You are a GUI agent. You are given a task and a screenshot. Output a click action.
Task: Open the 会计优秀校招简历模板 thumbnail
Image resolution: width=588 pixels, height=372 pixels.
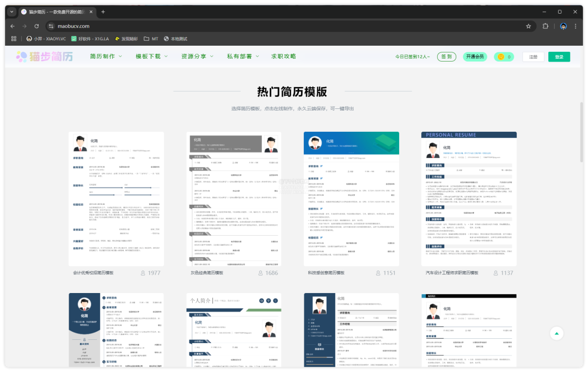tap(117, 199)
